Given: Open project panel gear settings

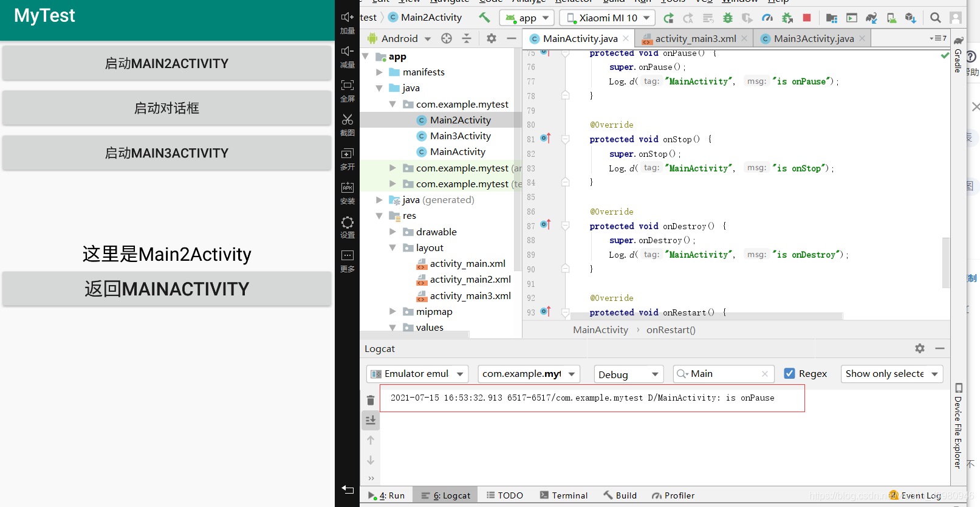Looking at the screenshot, I should (x=492, y=38).
